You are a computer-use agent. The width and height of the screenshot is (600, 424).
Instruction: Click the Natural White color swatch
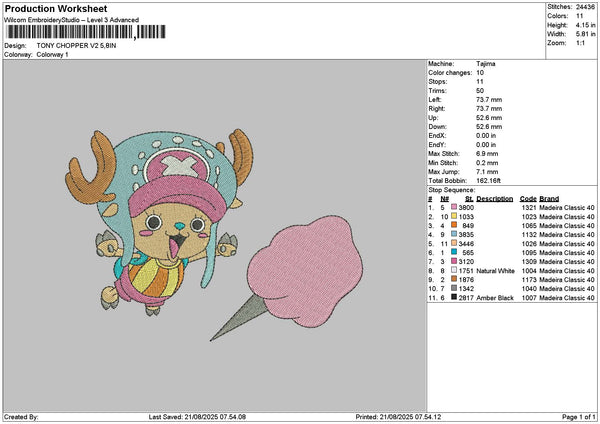pos(453,270)
